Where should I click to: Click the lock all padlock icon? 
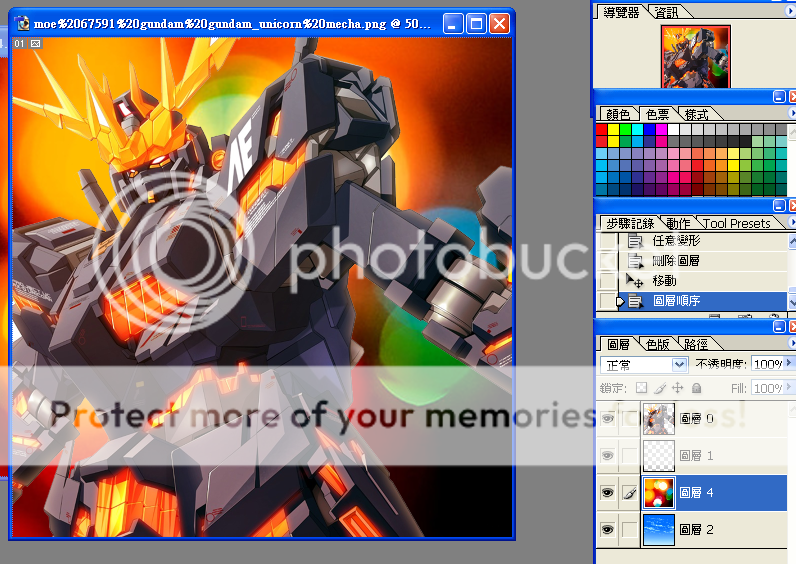(696, 388)
